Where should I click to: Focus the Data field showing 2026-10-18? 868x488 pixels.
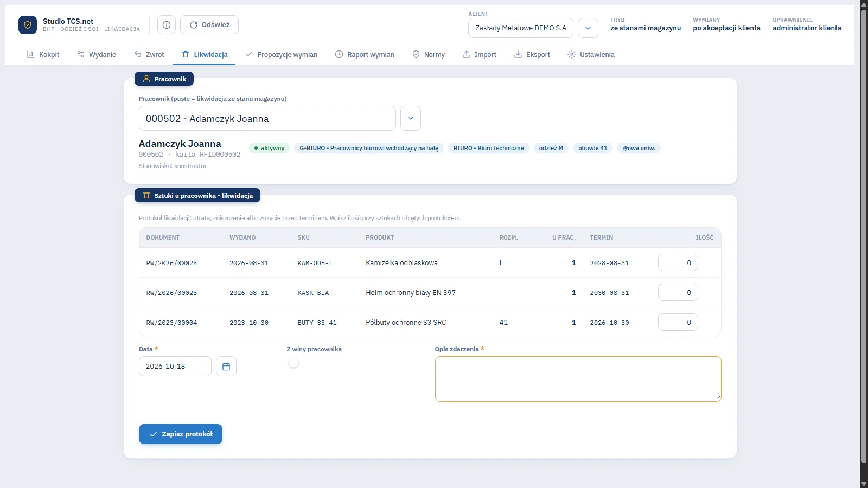[x=175, y=367]
